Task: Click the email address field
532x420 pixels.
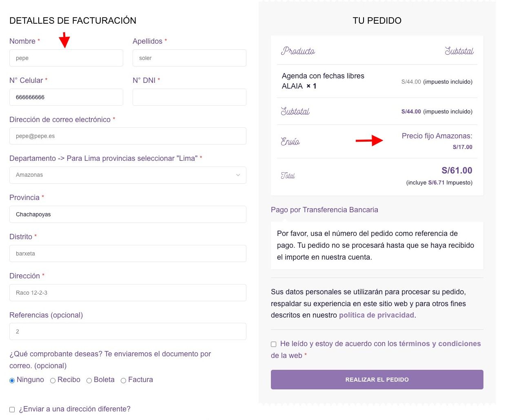Action: (128, 136)
